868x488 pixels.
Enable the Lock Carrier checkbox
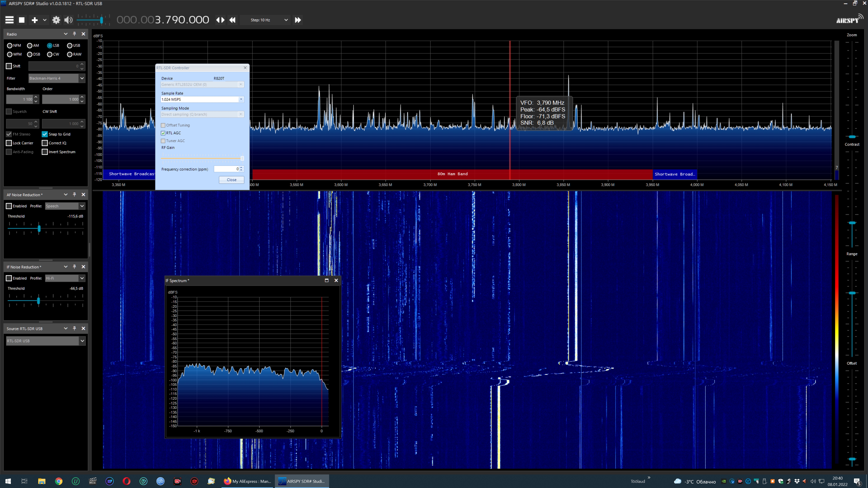(9, 143)
